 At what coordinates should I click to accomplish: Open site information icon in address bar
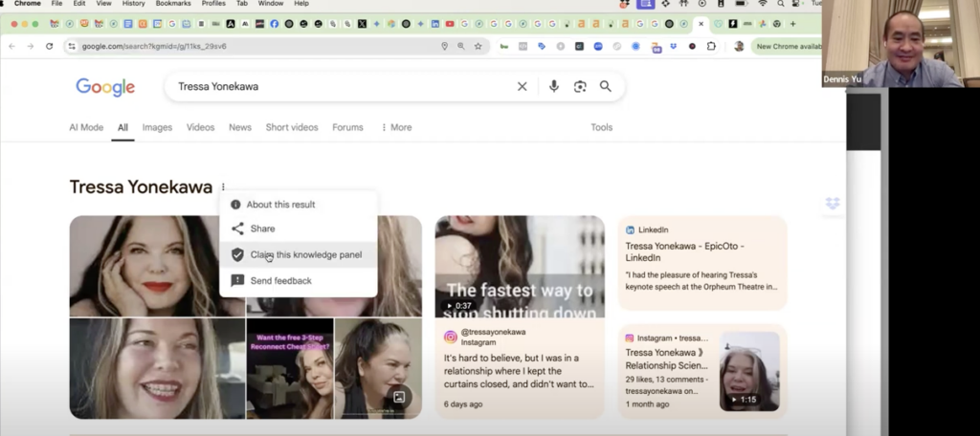[72, 46]
